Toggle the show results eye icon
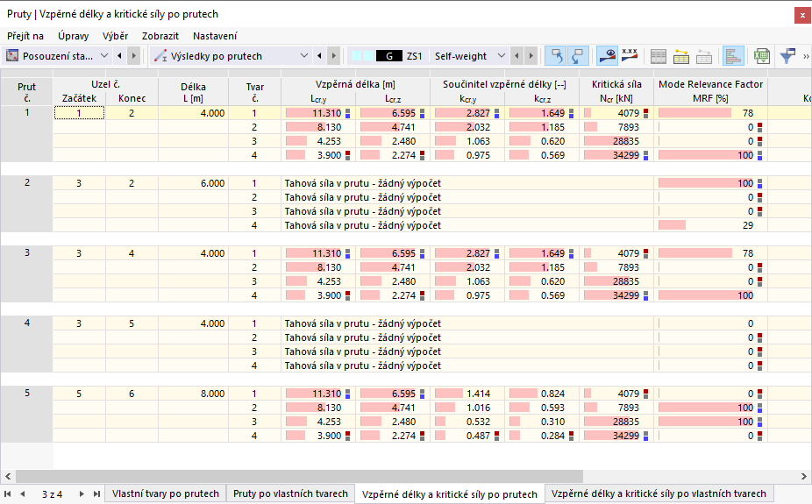The height and width of the screenshot is (504, 812). [x=607, y=56]
